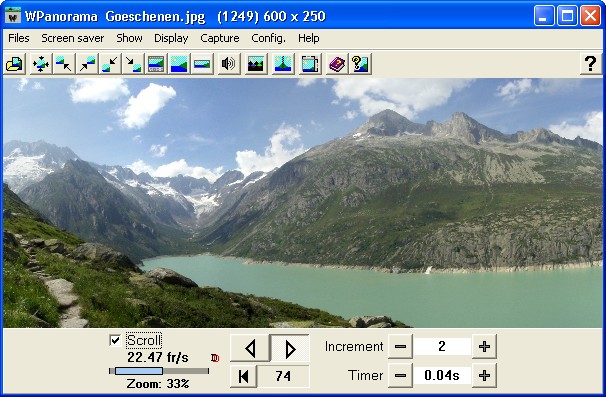
Task: Click the landscape-with-control-panel toolbar icon
Action: point(156,64)
